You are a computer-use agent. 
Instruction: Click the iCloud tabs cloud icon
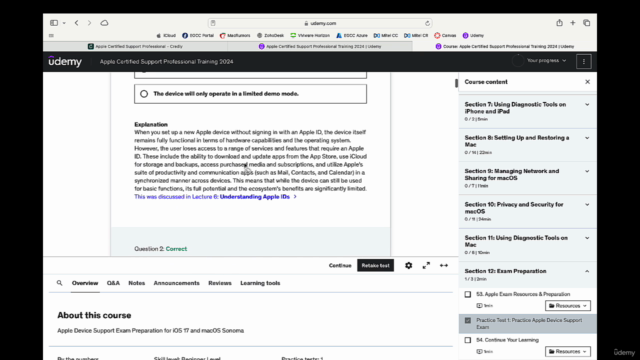(104, 23)
